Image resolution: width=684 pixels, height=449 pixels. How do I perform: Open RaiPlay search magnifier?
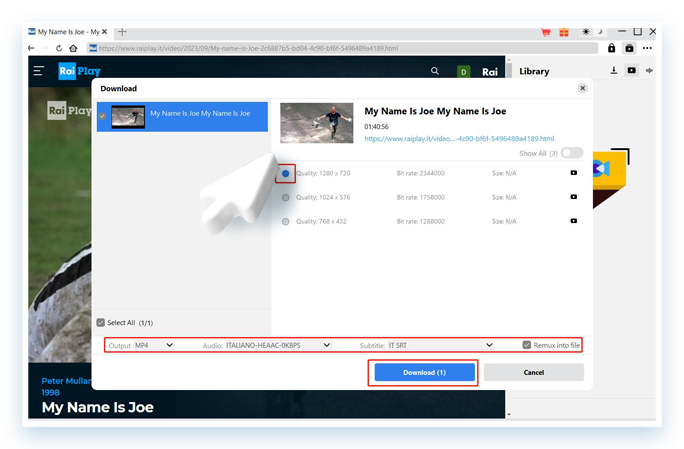435,71
